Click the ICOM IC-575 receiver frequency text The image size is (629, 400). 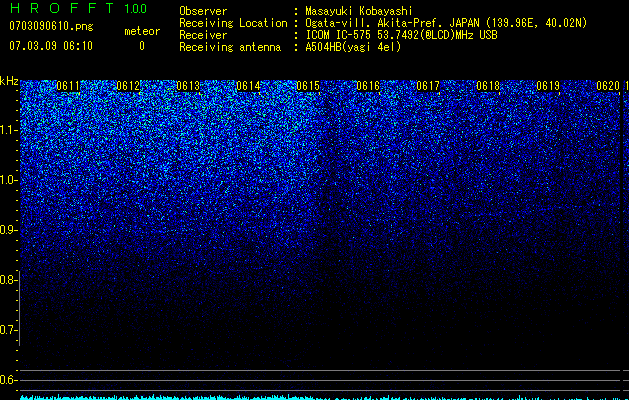(x=402, y=35)
